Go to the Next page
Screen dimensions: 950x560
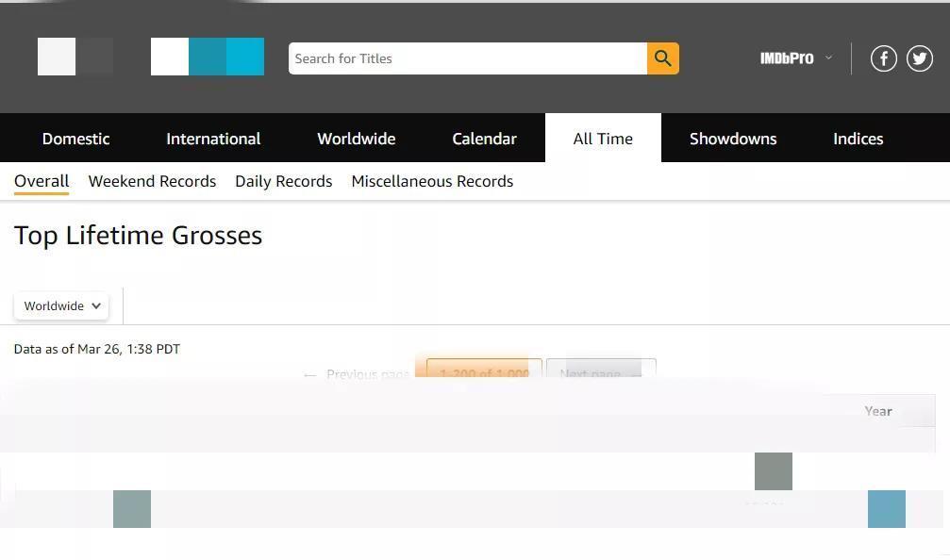[x=600, y=372]
